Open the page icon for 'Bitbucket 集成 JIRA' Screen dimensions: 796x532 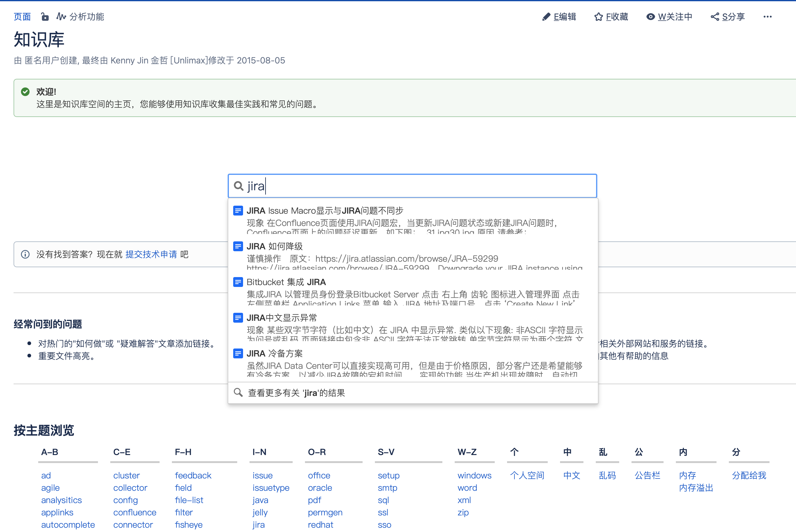pos(238,282)
